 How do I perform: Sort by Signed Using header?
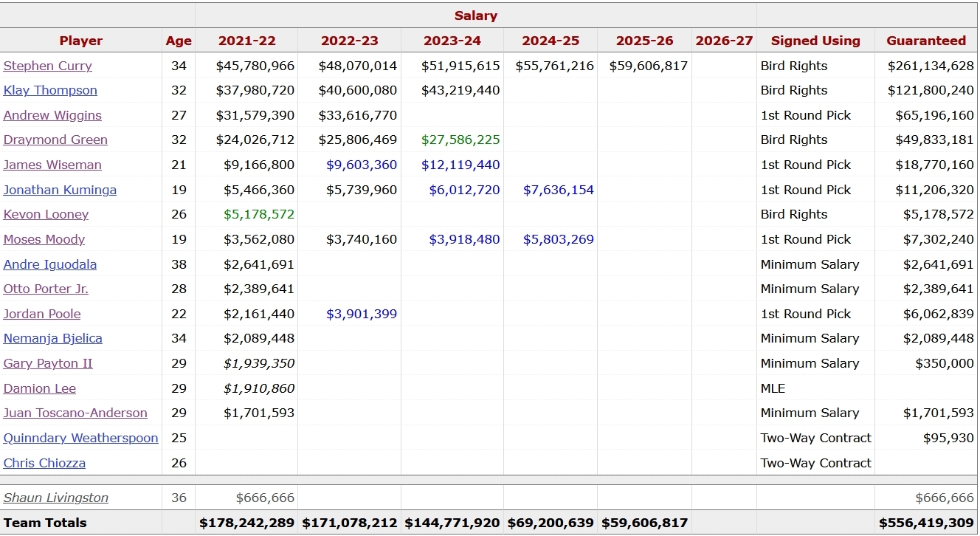coord(815,41)
